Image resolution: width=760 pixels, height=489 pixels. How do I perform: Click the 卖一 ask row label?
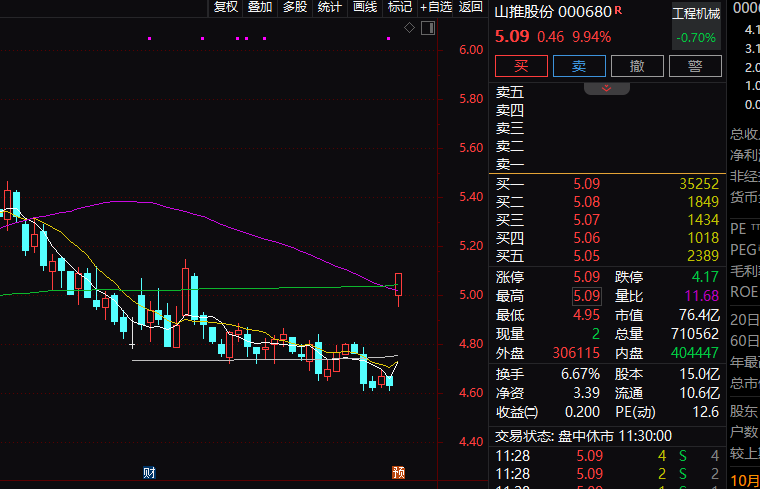(x=510, y=165)
